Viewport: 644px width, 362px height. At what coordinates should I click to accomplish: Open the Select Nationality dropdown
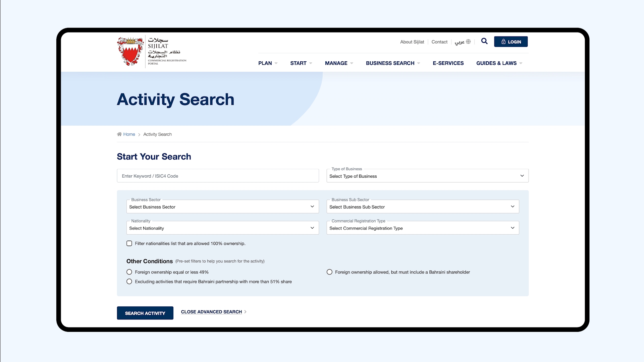pos(222,228)
